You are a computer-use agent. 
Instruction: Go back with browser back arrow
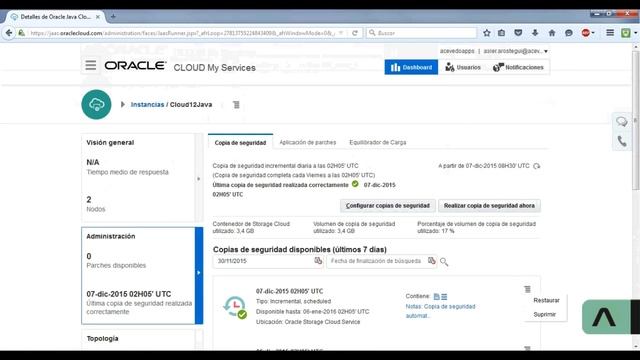coord(9,33)
